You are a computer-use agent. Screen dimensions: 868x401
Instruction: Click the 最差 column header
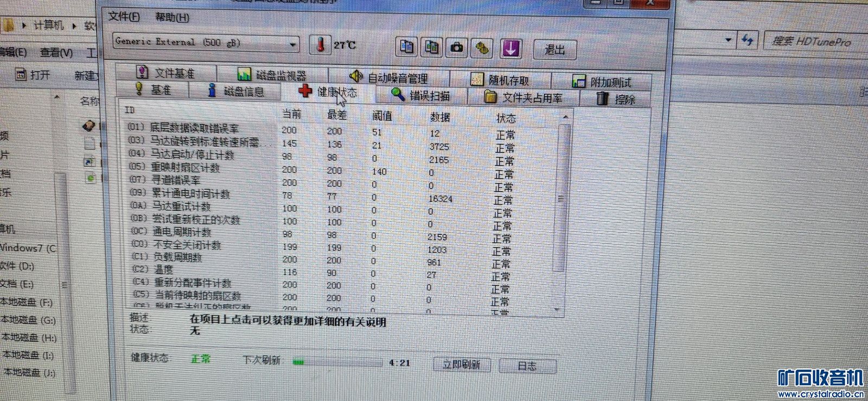pyautogui.click(x=337, y=114)
